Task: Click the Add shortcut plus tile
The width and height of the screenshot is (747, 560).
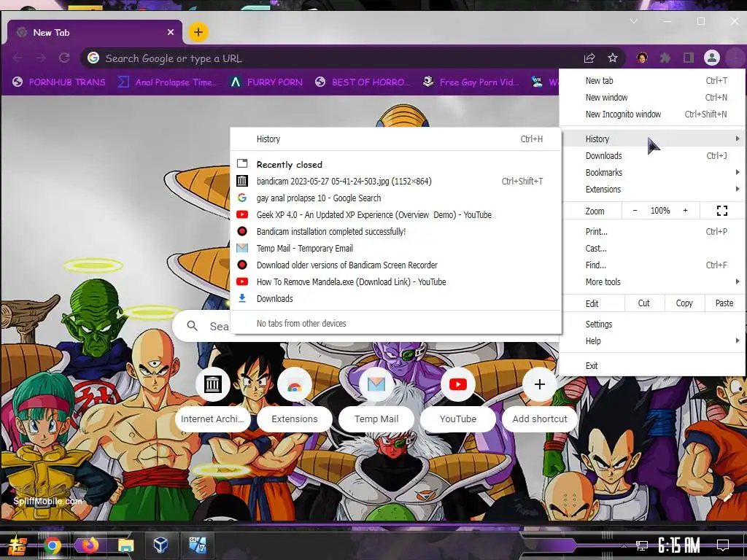Action: (x=540, y=398)
